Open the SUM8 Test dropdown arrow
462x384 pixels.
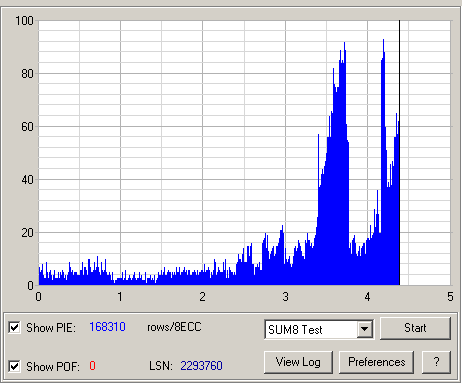click(x=365, y=329)
